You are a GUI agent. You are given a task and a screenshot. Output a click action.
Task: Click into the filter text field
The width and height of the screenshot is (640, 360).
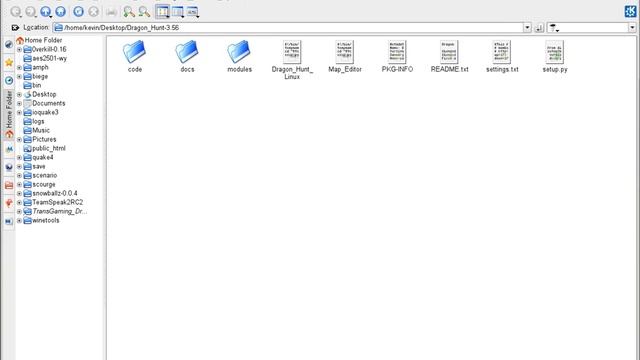point(594,28)
